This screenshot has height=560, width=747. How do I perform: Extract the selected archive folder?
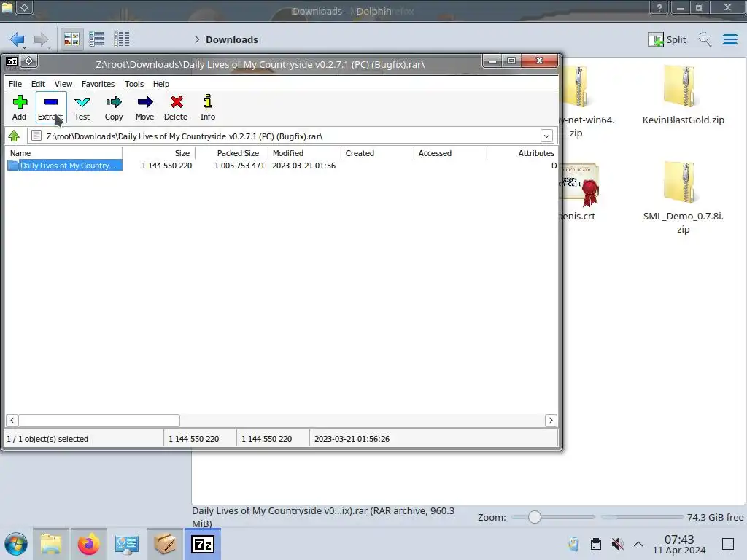[x=50, y=108]
